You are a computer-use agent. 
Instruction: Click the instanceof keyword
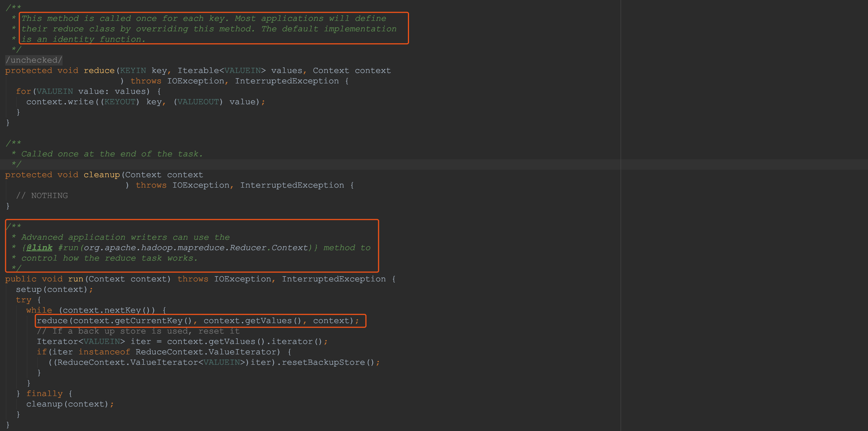pyautogui.click(x=104, y=352)
